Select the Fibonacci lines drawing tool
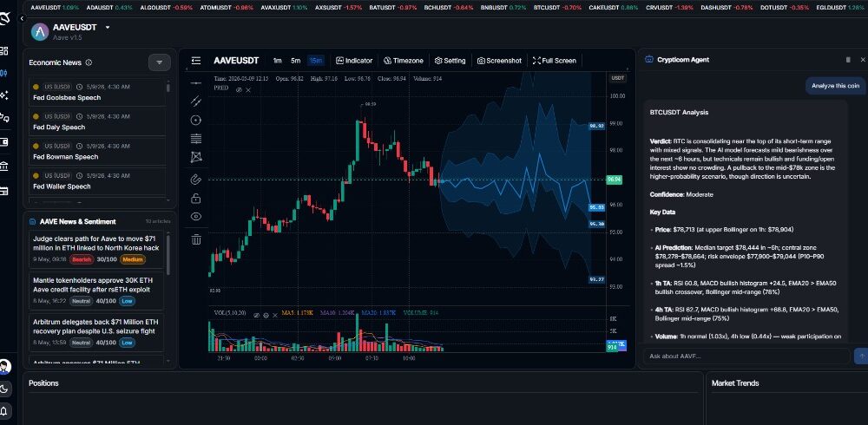 (x=196, y=139)
